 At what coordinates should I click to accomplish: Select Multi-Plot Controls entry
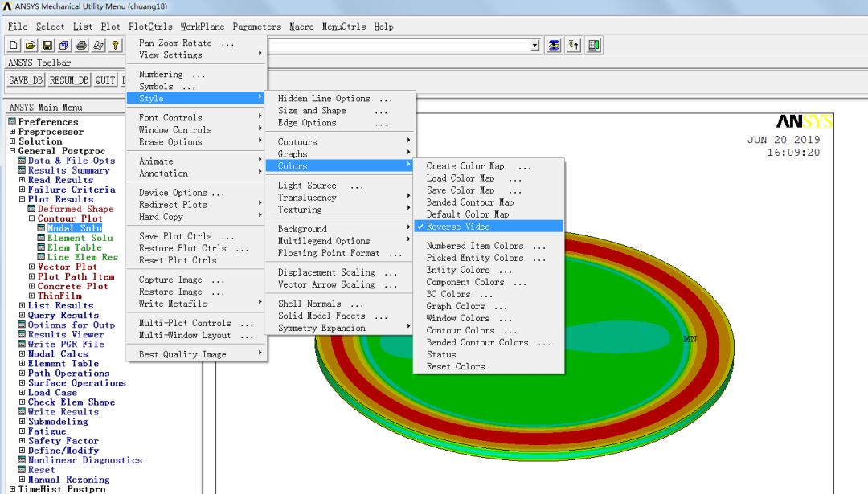[x=197, y=323]
